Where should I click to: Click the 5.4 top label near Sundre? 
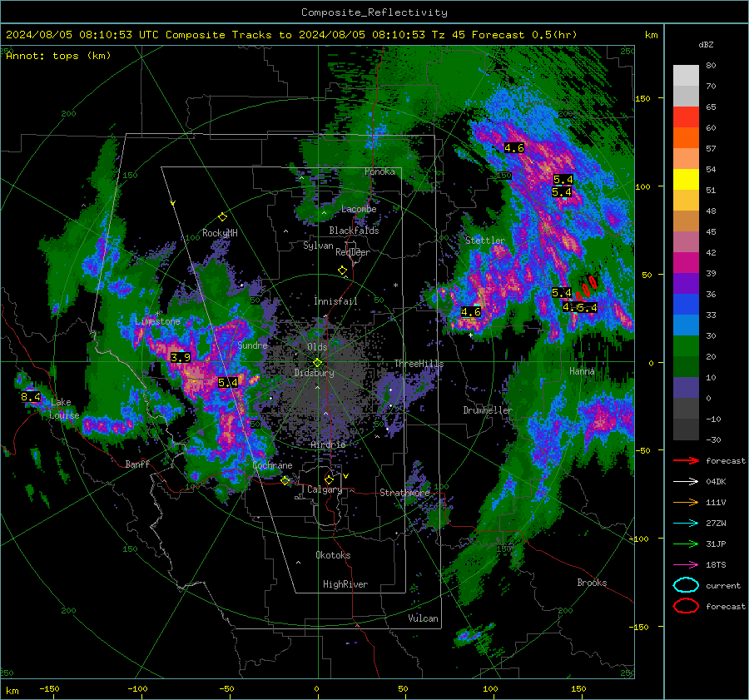228,382
